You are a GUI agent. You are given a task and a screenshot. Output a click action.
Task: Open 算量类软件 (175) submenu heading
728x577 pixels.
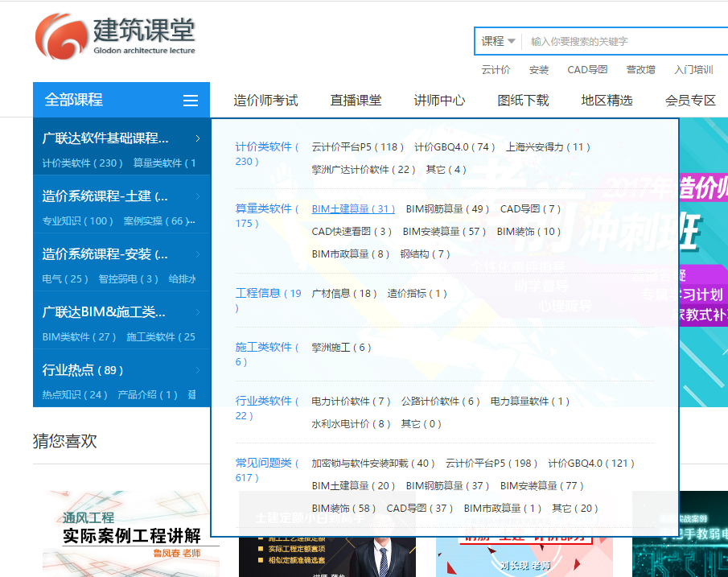(x=266, y=216)
